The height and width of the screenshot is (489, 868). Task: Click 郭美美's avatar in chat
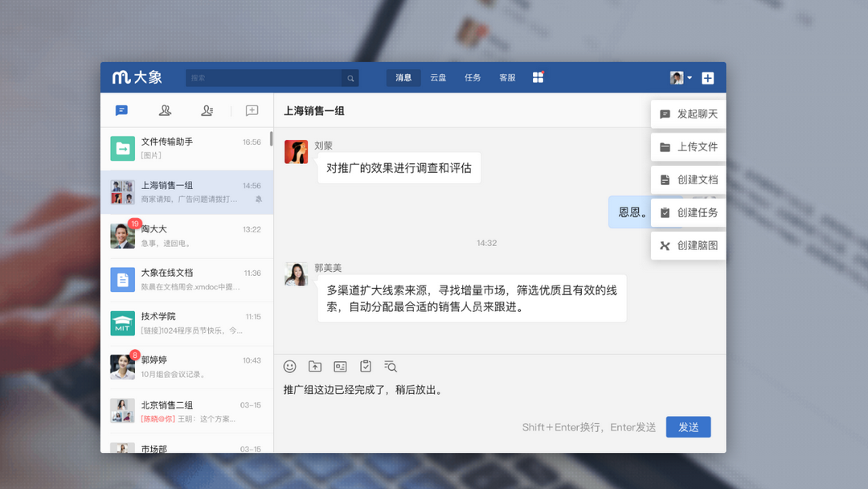(x=296, y=274)
